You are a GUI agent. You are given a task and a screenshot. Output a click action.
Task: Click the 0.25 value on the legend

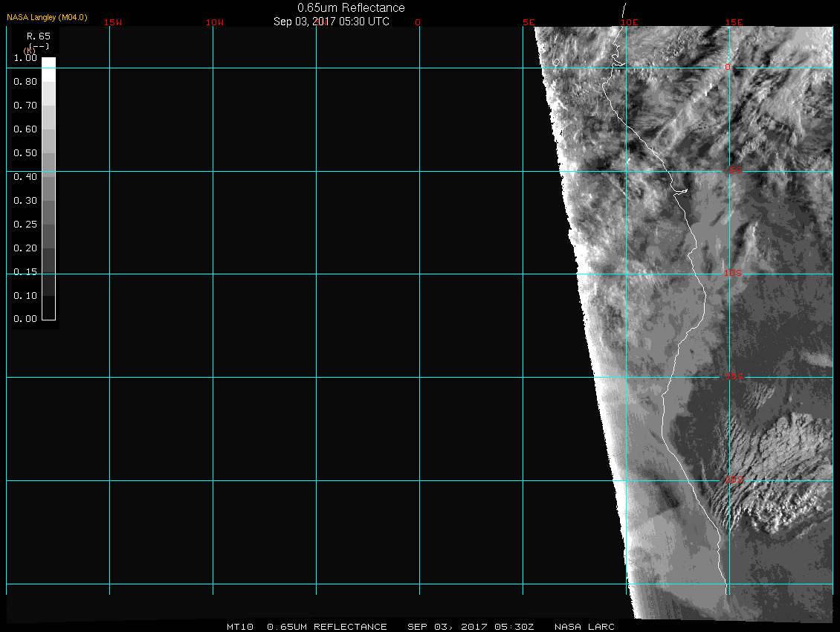click(25, 225)
